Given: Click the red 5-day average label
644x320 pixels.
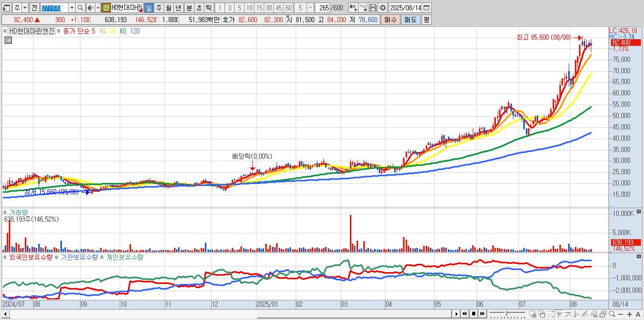Looking at the screenshot, I should pyautogui.click(x=93, y=31).
